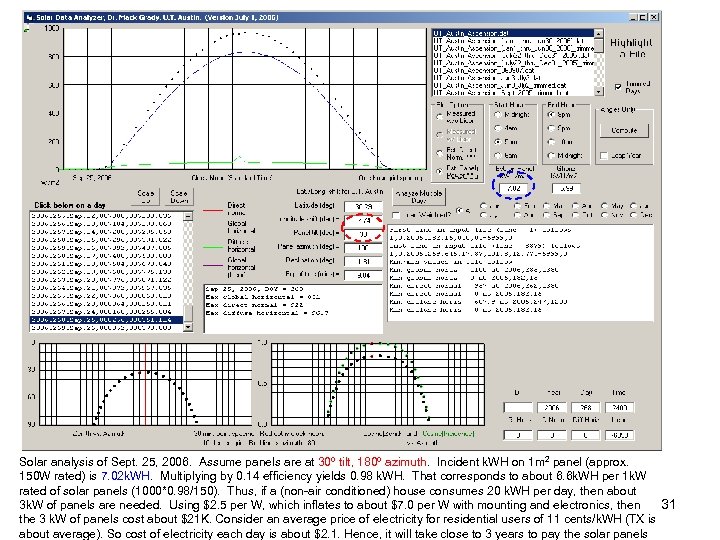Click the Latitude (deg) input field
Screen dimensions: 720x540
[363, 206]
